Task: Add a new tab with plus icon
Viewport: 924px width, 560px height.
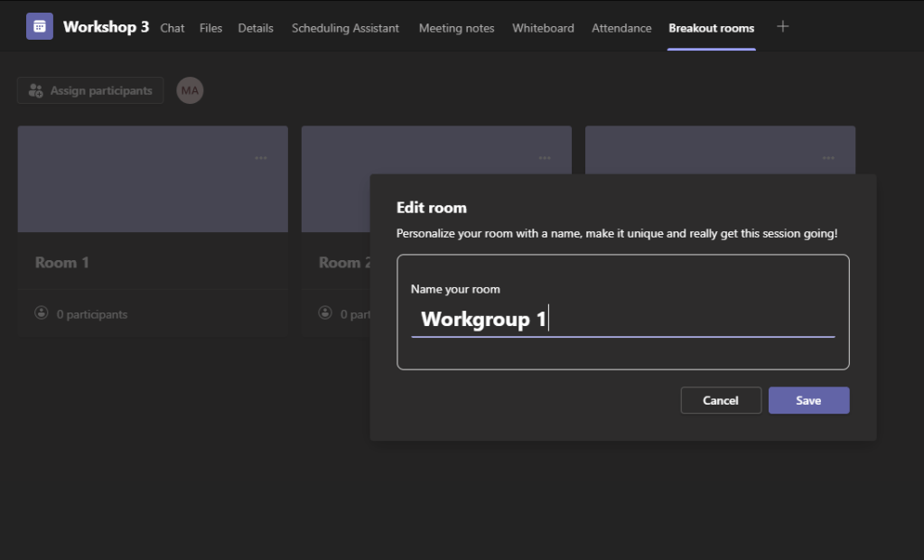Action: click(783, 27)
